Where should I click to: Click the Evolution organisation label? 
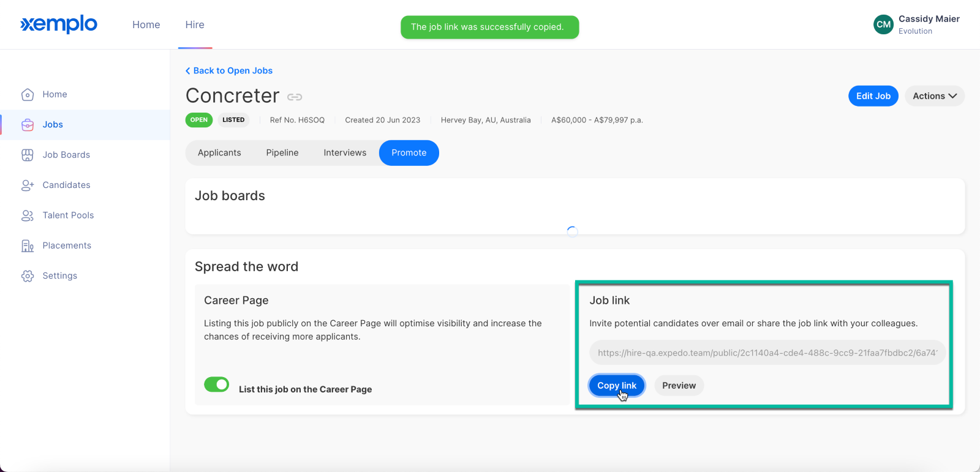coord(915,31)
